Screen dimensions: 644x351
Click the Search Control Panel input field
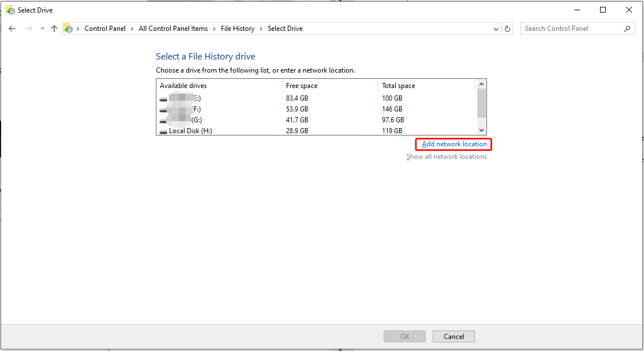tap(571, 28)
